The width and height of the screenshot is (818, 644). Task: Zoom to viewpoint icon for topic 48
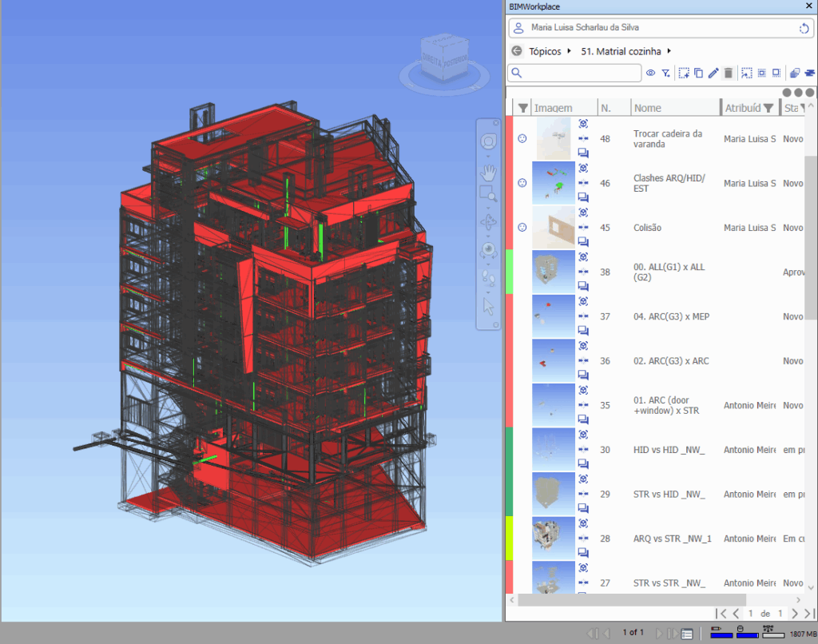pyautogui.click(x=583, y=124)
